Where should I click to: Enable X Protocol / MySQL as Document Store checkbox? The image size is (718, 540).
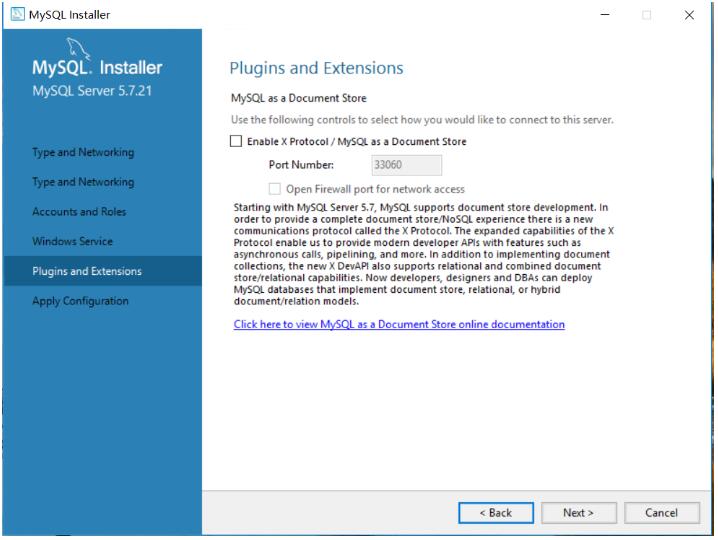coord(236,141)
